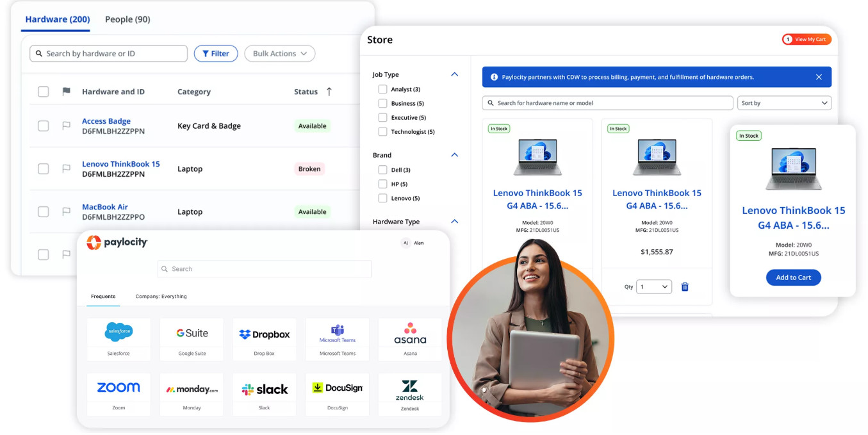Open the Access Badge hardware link
Screen dimensions: 868x435
pyautogui.click(x=106, y=121)
